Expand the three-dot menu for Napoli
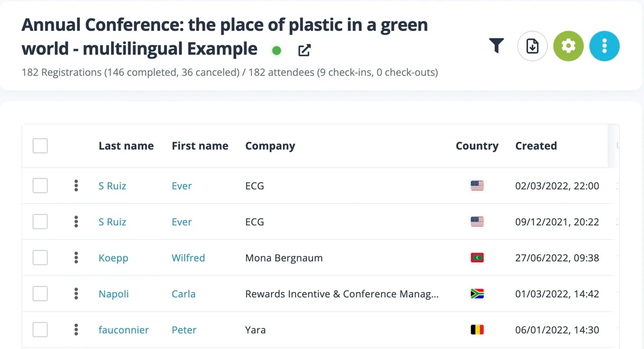 76,294
